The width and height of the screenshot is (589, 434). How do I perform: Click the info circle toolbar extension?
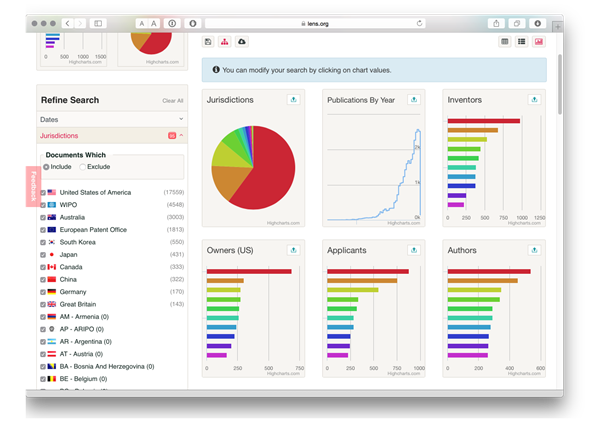pyautogui.click(x=172, y=23)
